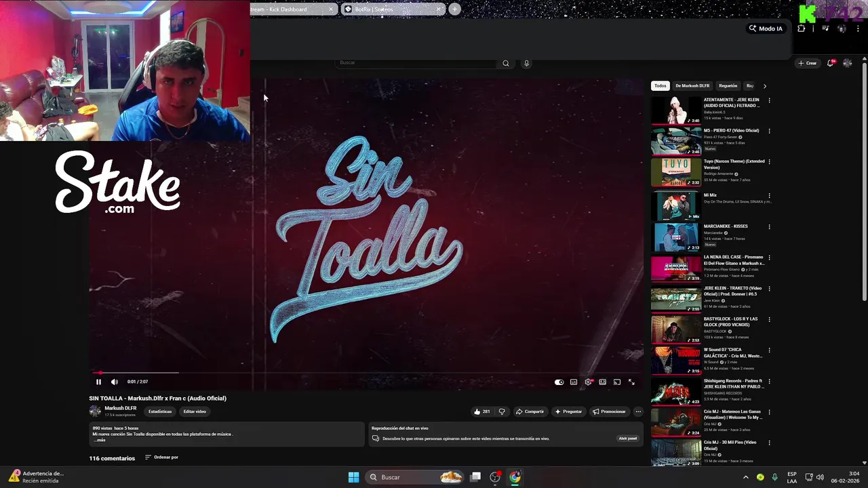Open options for MARCIANEKE - KISSES

tap(769, 227)
